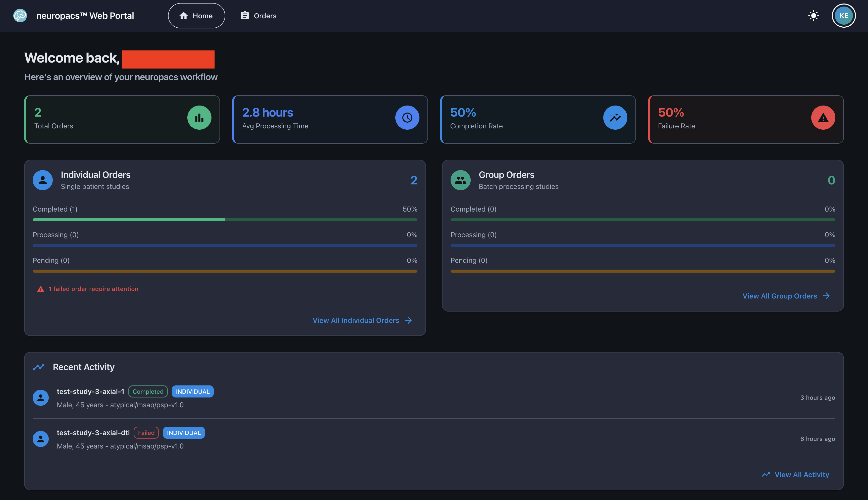Click the Failed status badge on test-study-3-axial-dti

(146, 433)
